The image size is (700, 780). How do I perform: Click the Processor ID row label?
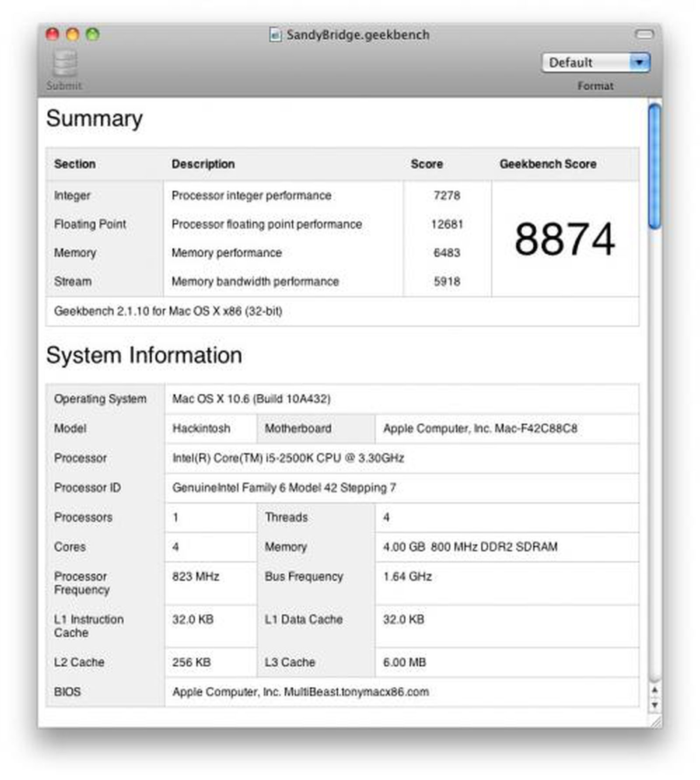pos(87,488)
